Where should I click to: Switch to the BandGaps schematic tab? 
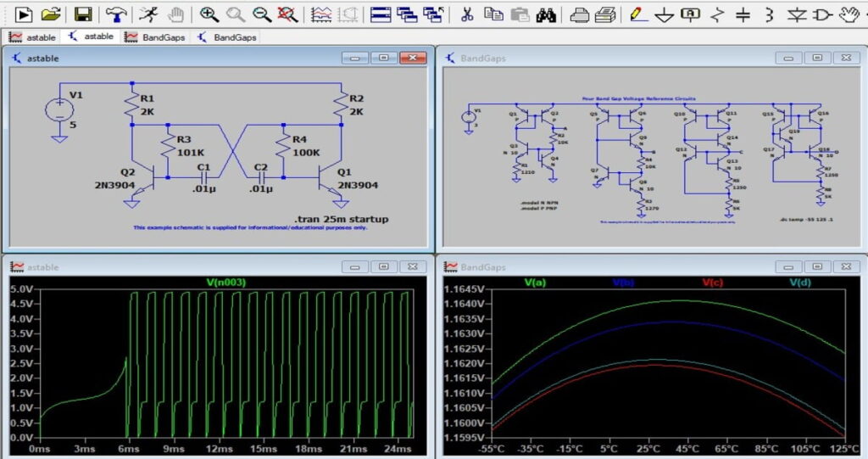coord(227,37)
